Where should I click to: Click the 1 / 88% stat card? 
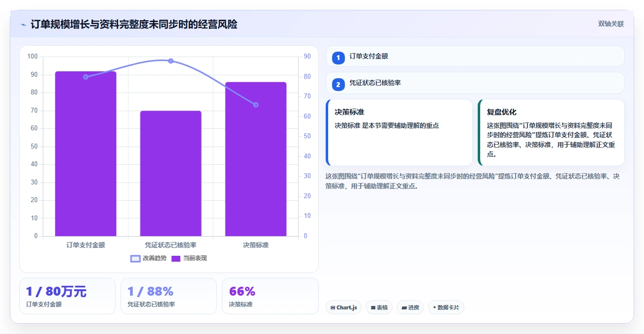coord(169,296)
